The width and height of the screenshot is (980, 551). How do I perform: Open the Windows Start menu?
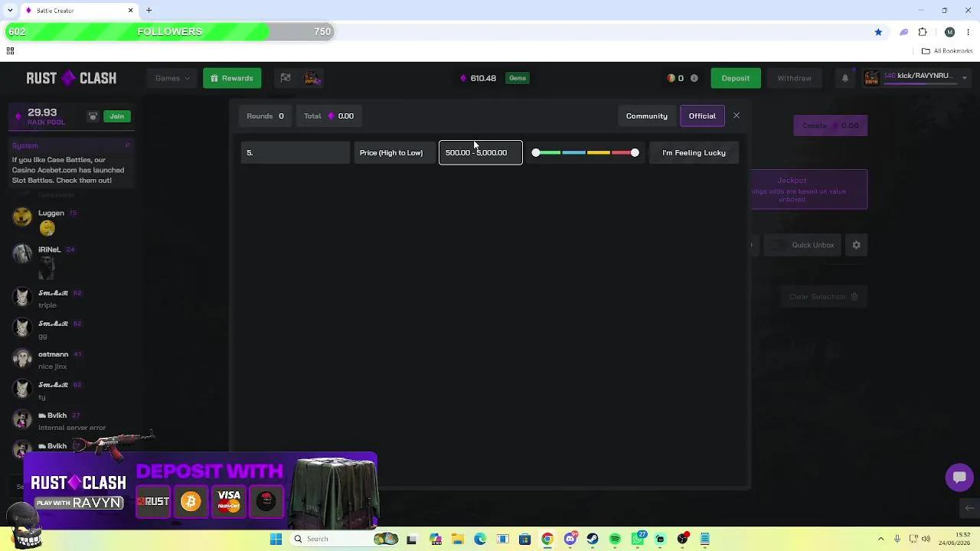click(x=276, y=539)
